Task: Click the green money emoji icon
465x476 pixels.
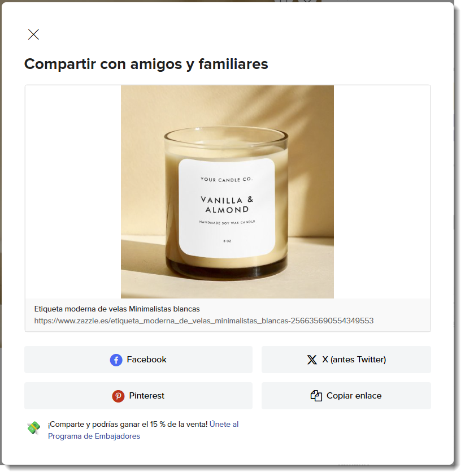Action: tap(34, 428)
